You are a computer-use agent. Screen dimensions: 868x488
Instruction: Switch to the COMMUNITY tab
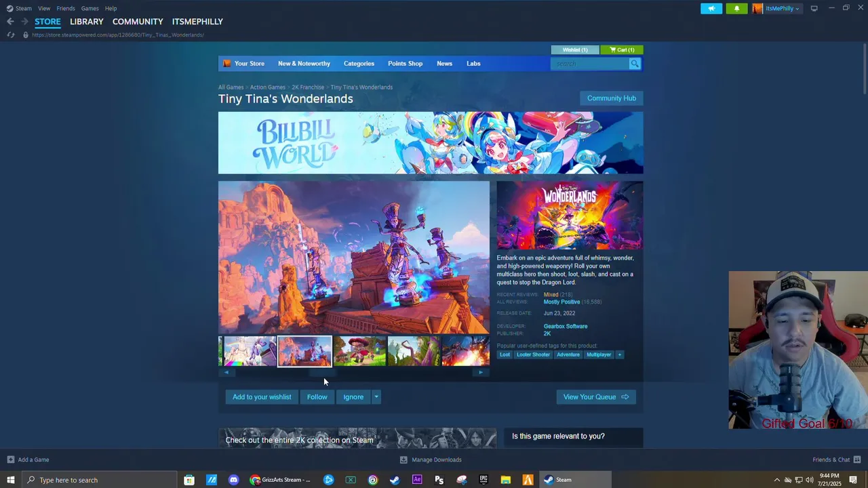pyautogui.click(x=138, y=22)
